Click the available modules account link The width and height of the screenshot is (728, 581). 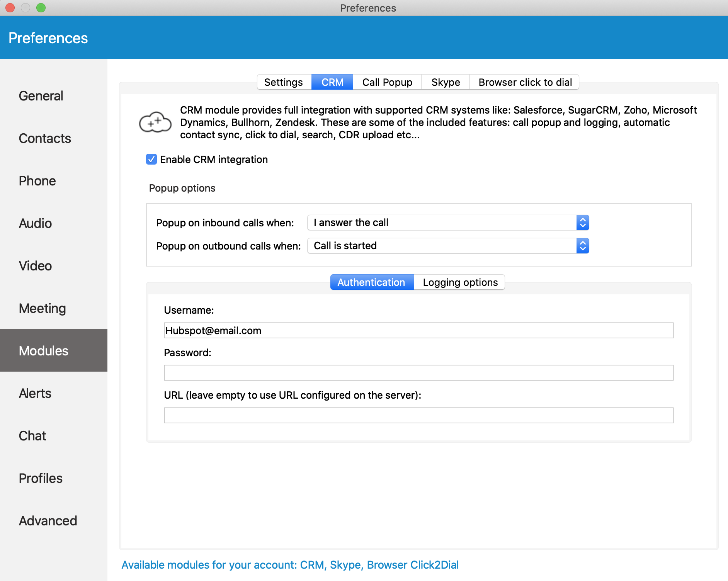pyautogui.click(x=290, y=565)
